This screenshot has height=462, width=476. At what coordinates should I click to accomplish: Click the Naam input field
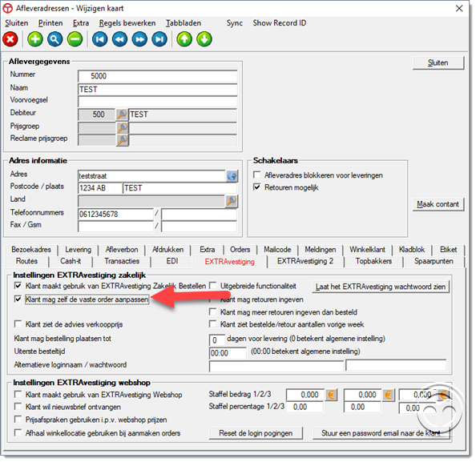(x=158, y=90)
